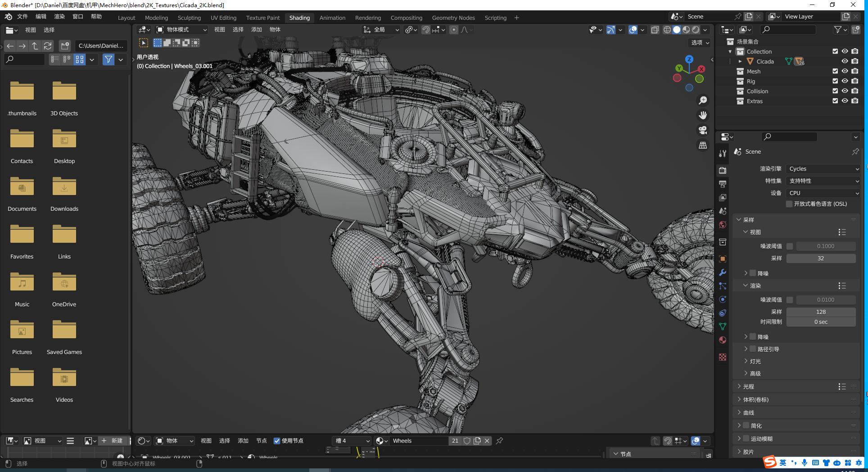This screenshot has height=472, width=868.
Task: Hide the Collision collection in viewport
Action: [x=845, y=91]
